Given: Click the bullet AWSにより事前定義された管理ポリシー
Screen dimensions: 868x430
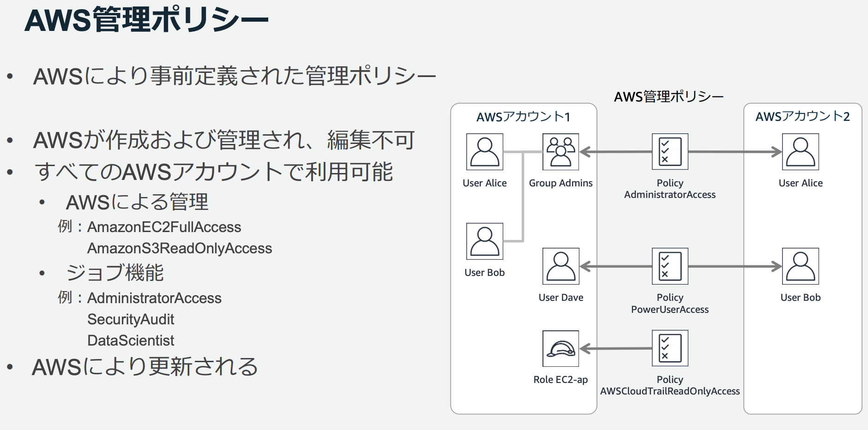Looking at the screenshot, I should pyautogui.click(x=235, y=76).
